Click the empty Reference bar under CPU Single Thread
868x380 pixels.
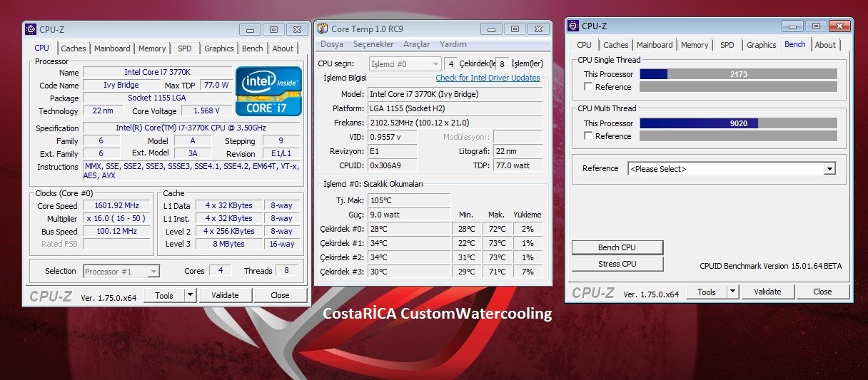pyautogui.click(x=738, y=87)
